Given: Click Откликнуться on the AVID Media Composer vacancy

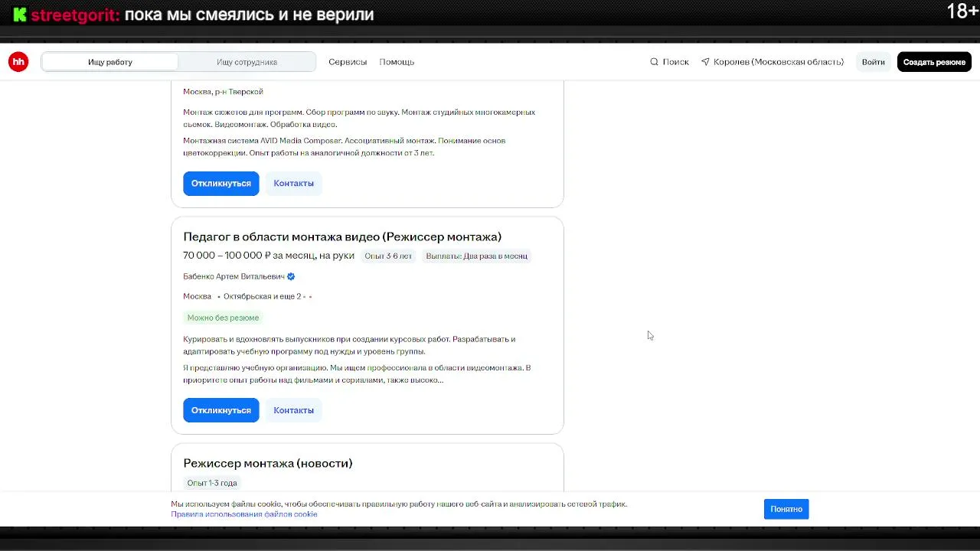Looking at the screenshot, I should [221, 184].
